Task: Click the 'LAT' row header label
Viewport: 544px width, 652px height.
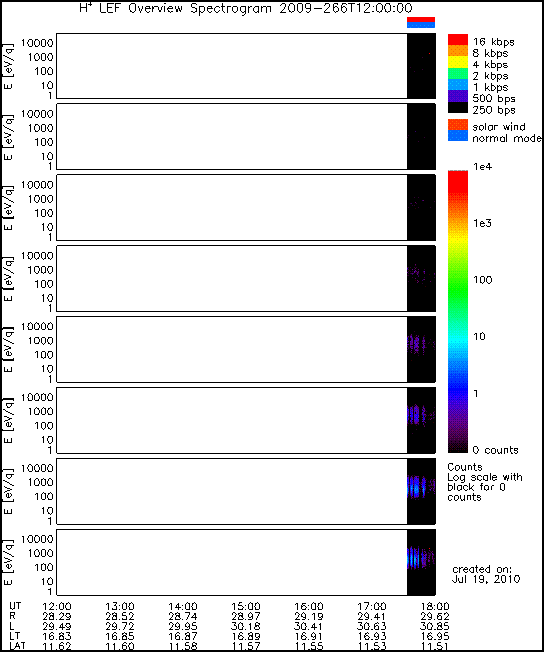Action: pos(17,646)
